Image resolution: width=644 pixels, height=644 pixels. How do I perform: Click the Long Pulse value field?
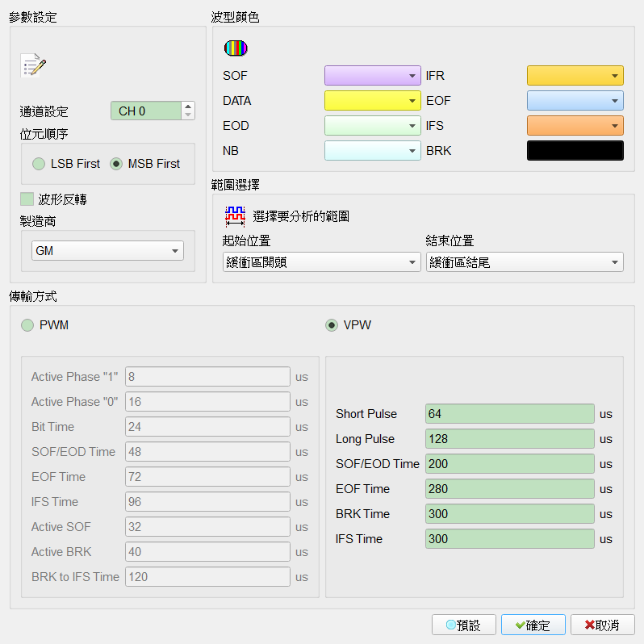pos(510,439)
